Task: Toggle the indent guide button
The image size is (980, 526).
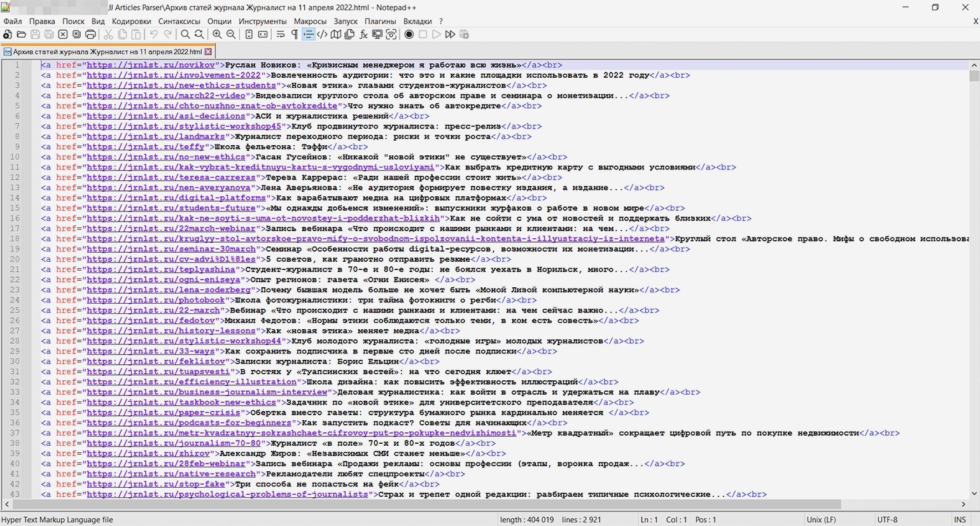Action: [x=308, y=34]
